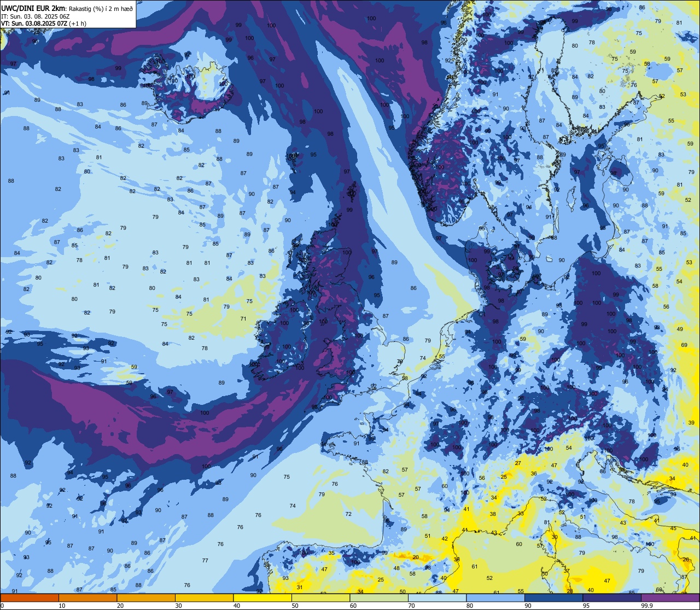Click the 'Rakastig (%) í 2 m hæð' label
700x610 pixels.
[101, 8]
